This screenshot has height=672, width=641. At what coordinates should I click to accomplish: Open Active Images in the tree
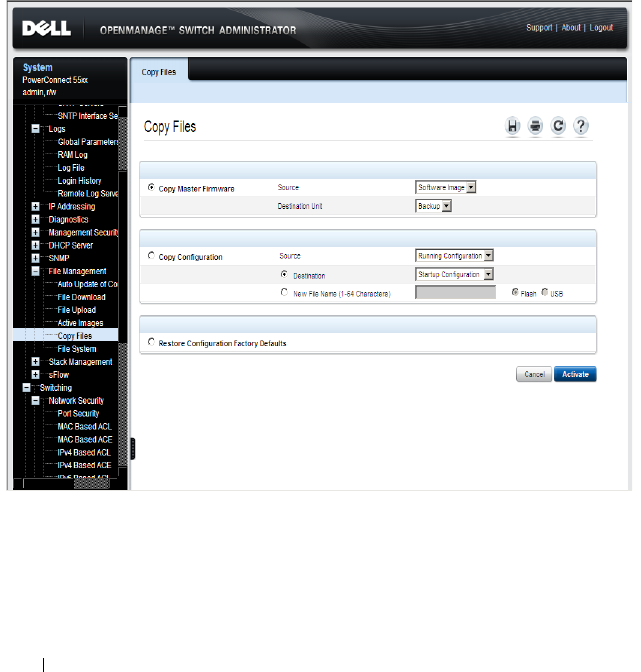pos(81,323)
